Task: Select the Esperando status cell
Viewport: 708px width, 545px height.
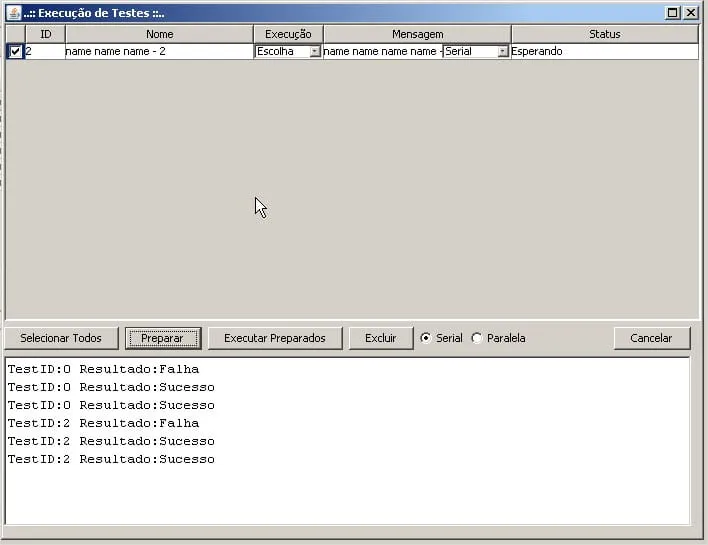Action: click(x=605, y=51)
